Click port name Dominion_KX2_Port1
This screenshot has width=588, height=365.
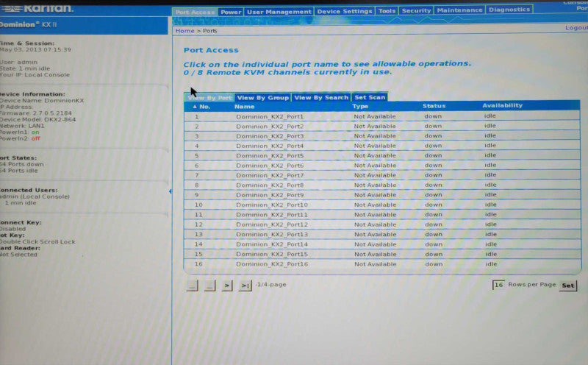(270, 116)
